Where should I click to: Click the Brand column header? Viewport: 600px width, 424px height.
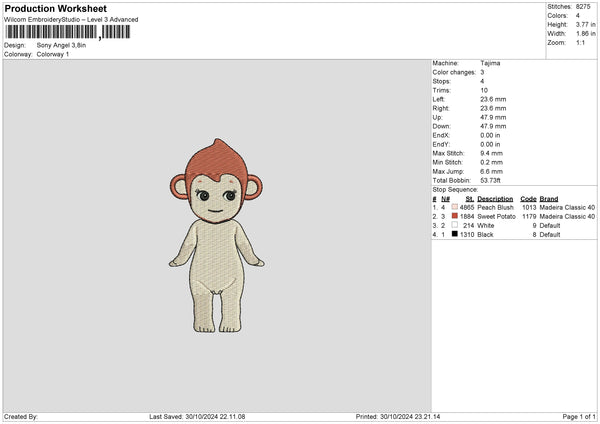pos(549,199)
